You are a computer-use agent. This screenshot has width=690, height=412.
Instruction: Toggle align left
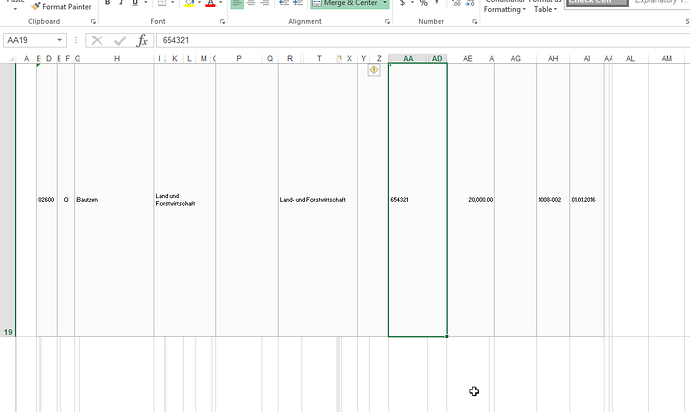237,4
